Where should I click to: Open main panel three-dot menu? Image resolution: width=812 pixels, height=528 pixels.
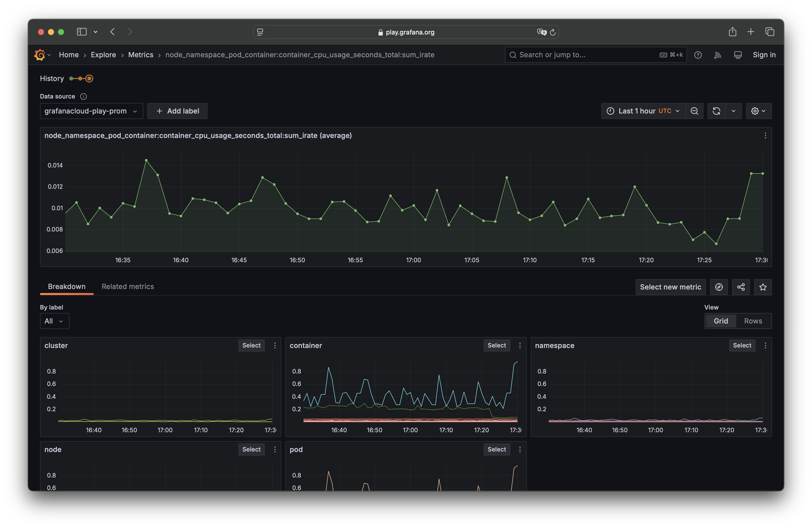pyautogui.click(x=765, y=136)
